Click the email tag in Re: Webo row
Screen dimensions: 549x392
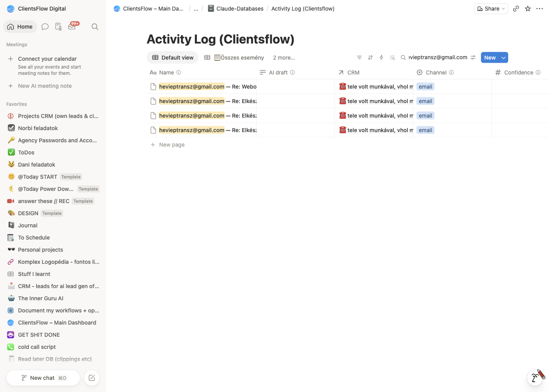pos(425,87)
